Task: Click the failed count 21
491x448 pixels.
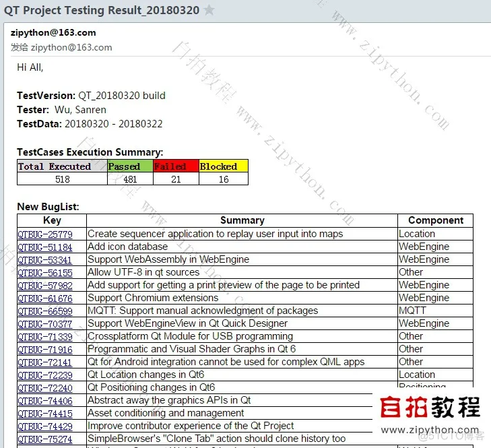Action: pos(176,179)
